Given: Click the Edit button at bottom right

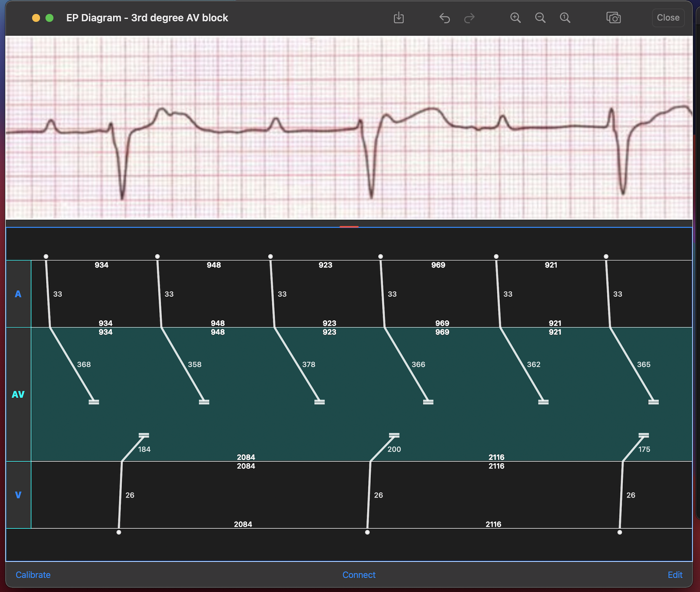Looking at the screenshot, I should tap(675, 575).
